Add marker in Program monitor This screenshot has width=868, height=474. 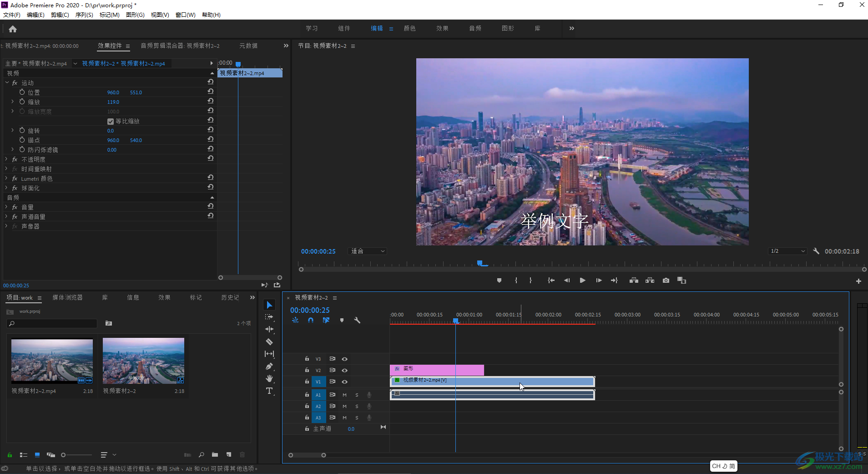pos(499,280)
